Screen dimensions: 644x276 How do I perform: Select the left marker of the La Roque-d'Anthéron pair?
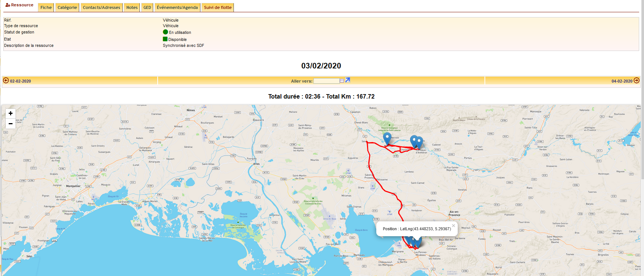tap(414, 142)
